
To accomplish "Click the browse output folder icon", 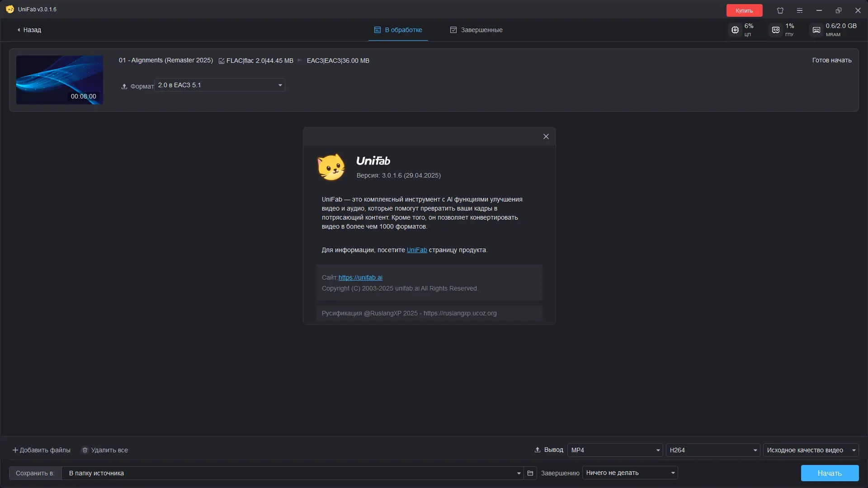I will (x=530, y=473).
